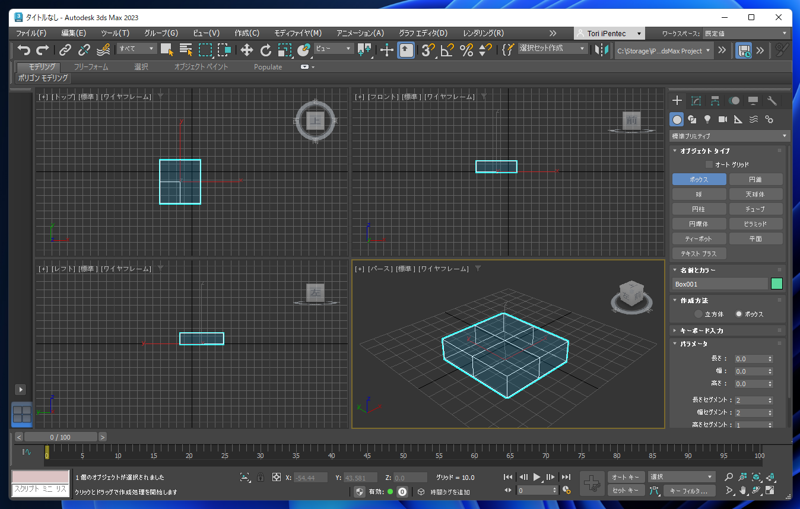Open the モディファイヤ(M) menu
Image resolution: width=800 pixels, height=509 pixels.
[x=298, y=33]
